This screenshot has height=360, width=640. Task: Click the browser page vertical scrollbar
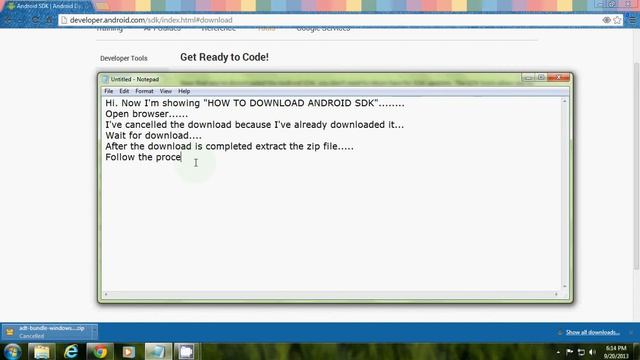click(x=637, y=166)
